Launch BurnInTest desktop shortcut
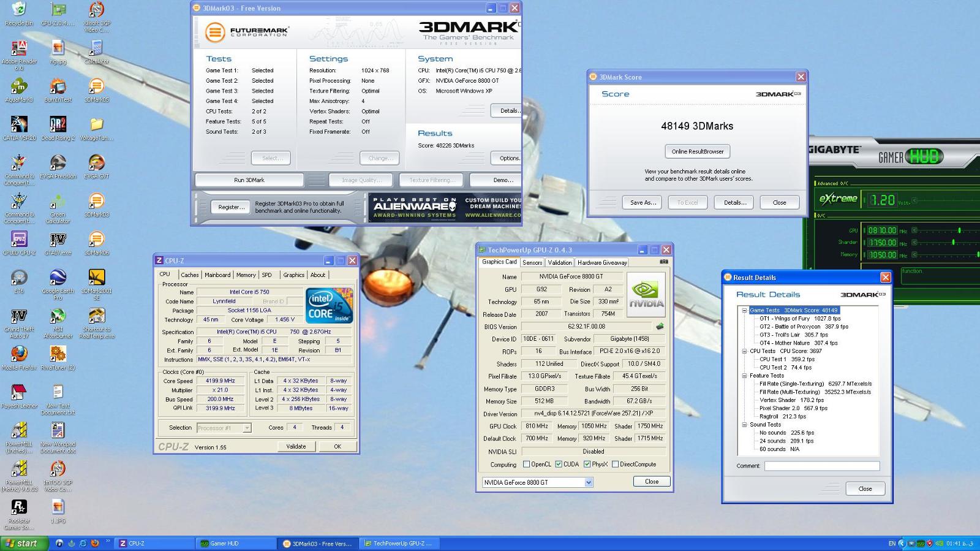 coord(58,90)
